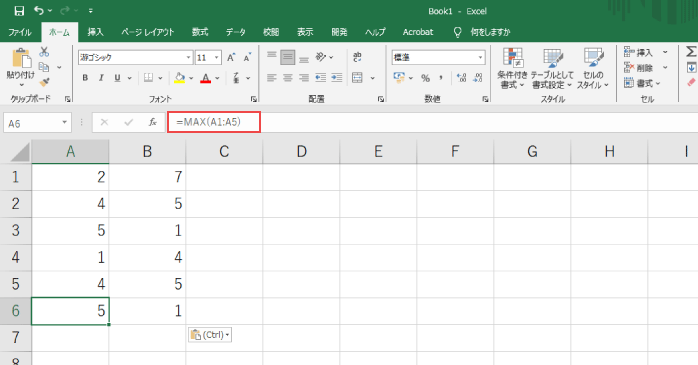This screenshot has height=365, width=698.
Task: Increase decimal places icon
Action: point(461,78)
